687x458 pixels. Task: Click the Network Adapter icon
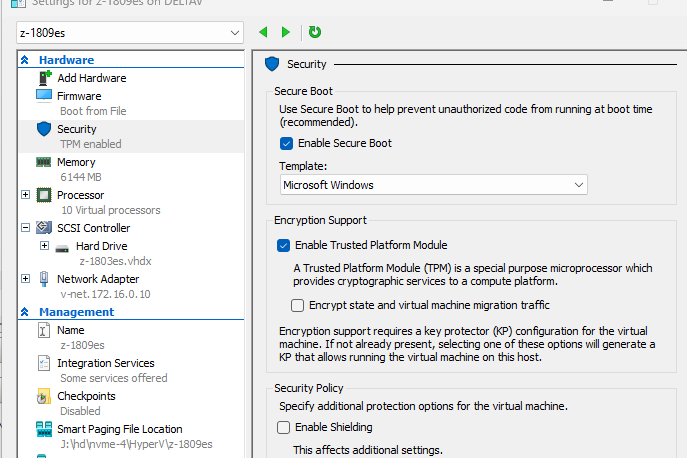pyautogui.click(x=44, y=279)
